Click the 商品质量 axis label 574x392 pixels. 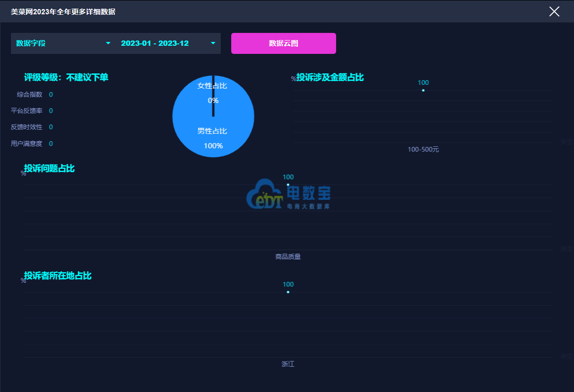(288, 257)
